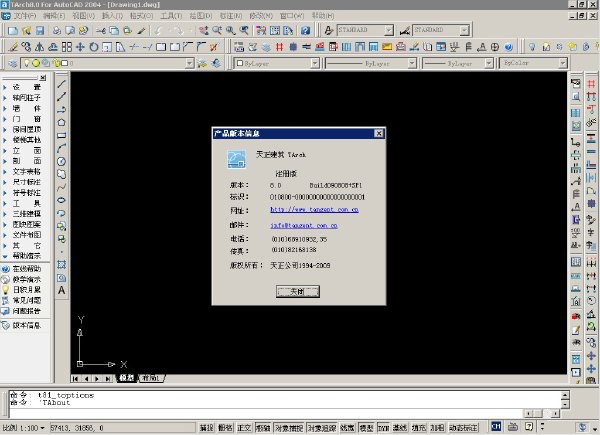Open the 格式(O) menu
Image resolution: width=600 pixels, height=435 pixels.
tap(141, 16)
